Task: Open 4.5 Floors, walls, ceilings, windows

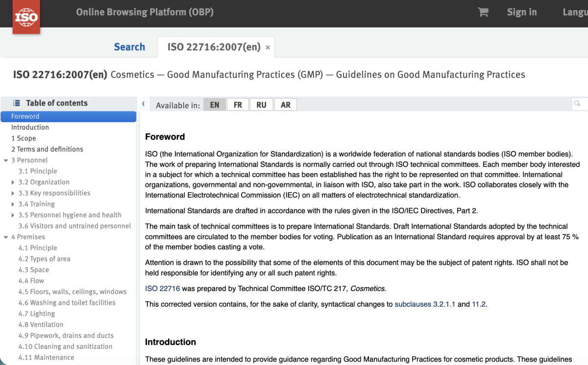Action: point(73,292)
